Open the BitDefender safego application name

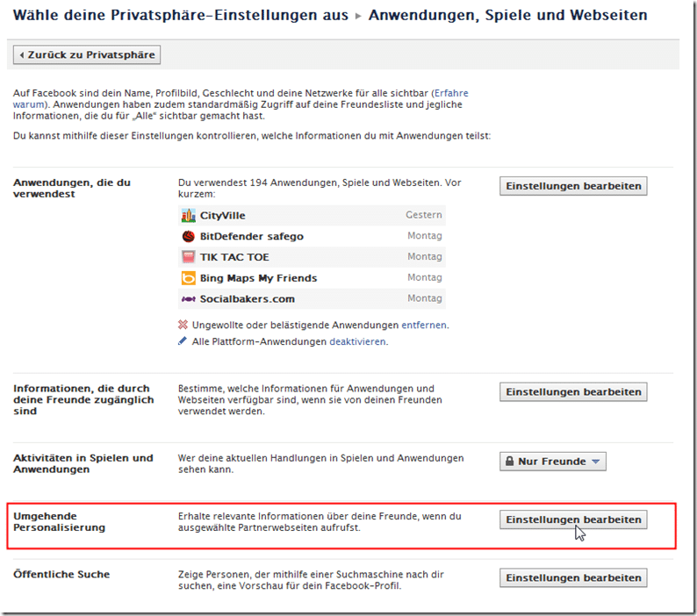pos(252,236)
